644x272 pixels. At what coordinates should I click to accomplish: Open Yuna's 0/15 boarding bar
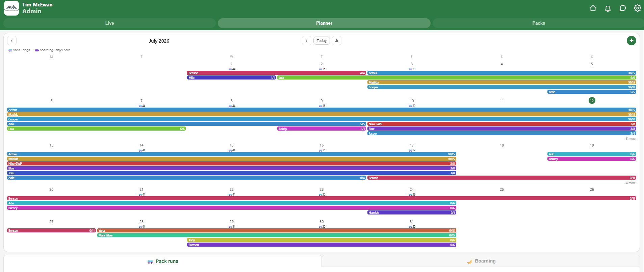pos(277,231)
